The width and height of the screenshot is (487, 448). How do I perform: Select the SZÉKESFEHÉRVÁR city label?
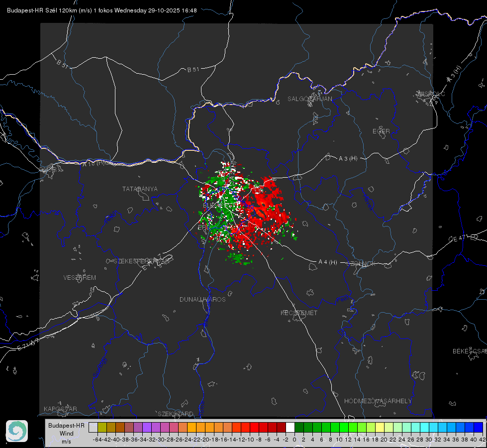coord(141,261)
